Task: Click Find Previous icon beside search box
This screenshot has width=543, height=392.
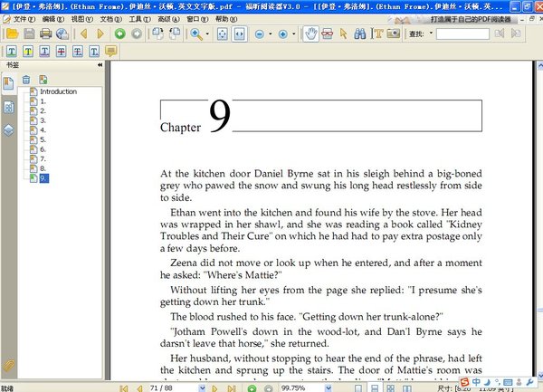Action: (x=500, y=33)
